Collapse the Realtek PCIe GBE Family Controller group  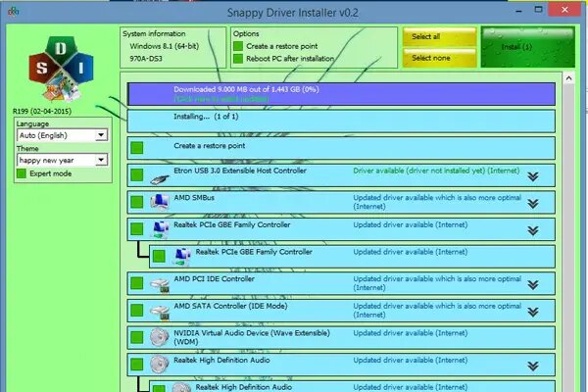pos(533,230)
